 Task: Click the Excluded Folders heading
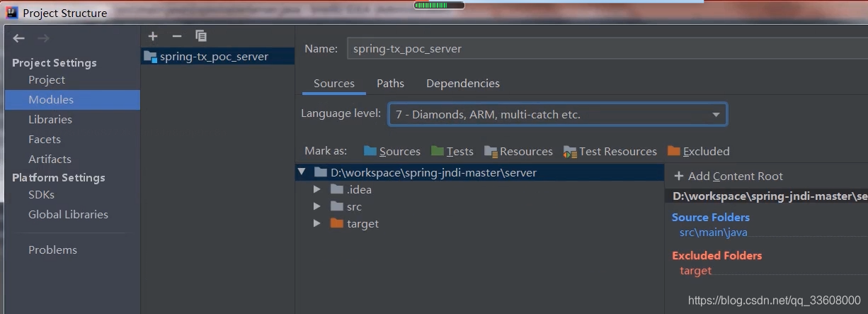click(x=717, y=256)
